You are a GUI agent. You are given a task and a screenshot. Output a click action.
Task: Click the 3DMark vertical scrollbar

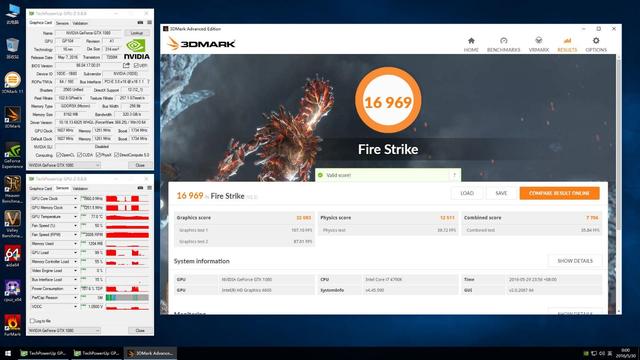coord(619,184)
